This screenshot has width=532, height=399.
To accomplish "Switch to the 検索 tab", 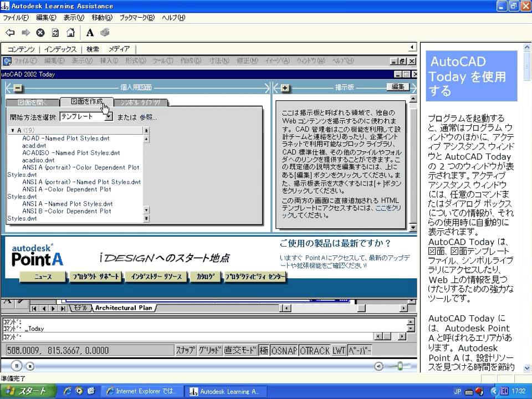I will tap(93, 49).
